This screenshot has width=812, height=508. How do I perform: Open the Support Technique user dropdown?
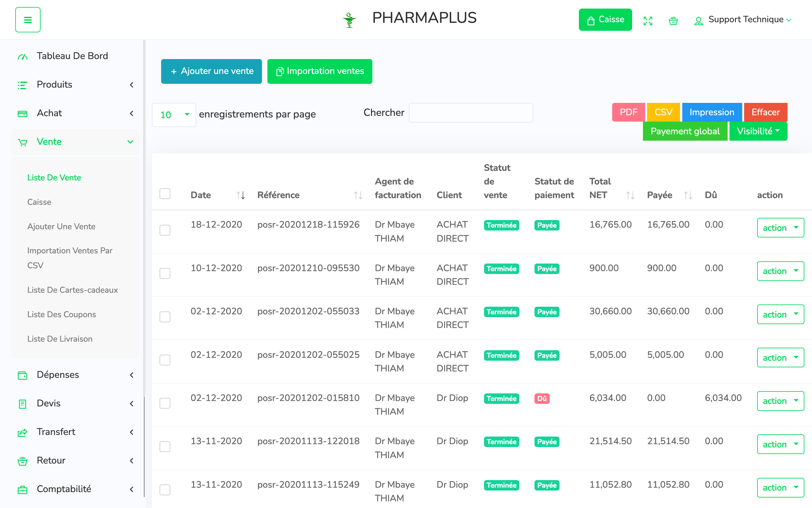(750, 19)
